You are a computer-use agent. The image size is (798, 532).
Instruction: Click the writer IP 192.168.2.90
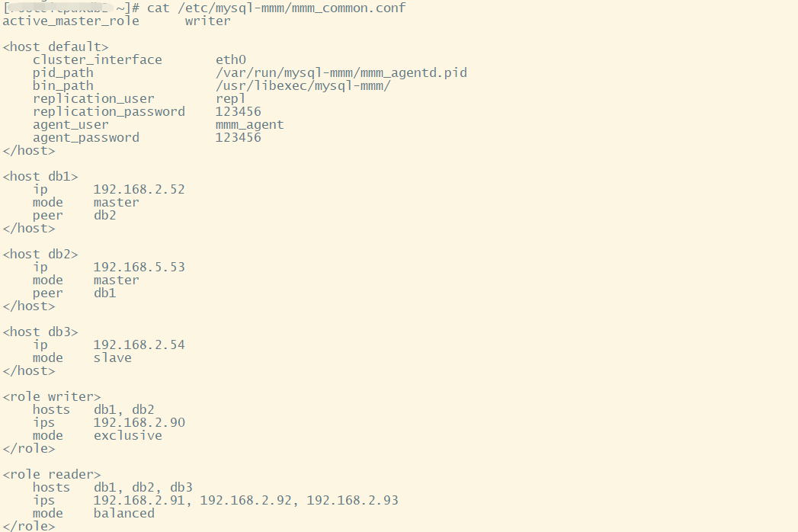[x=139, y=422]
